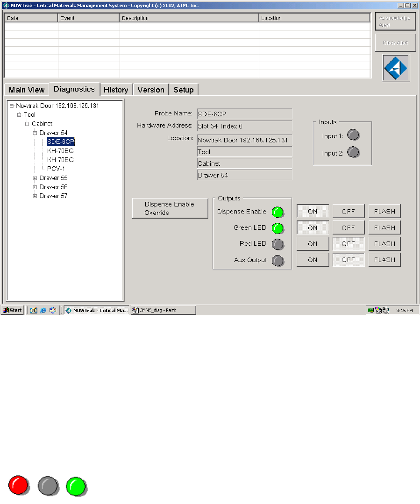420x504 pixels.
Task: Click the Aux Output indicator light
Action: pos(278,260)
